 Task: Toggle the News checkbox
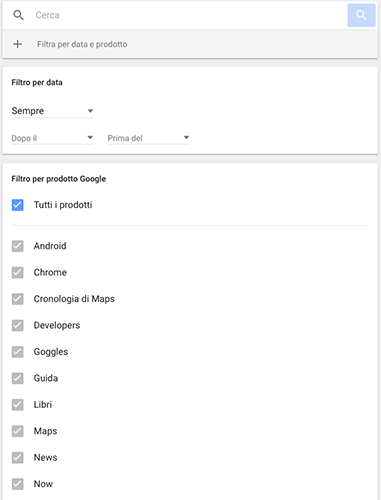click(x=18, y=458)
